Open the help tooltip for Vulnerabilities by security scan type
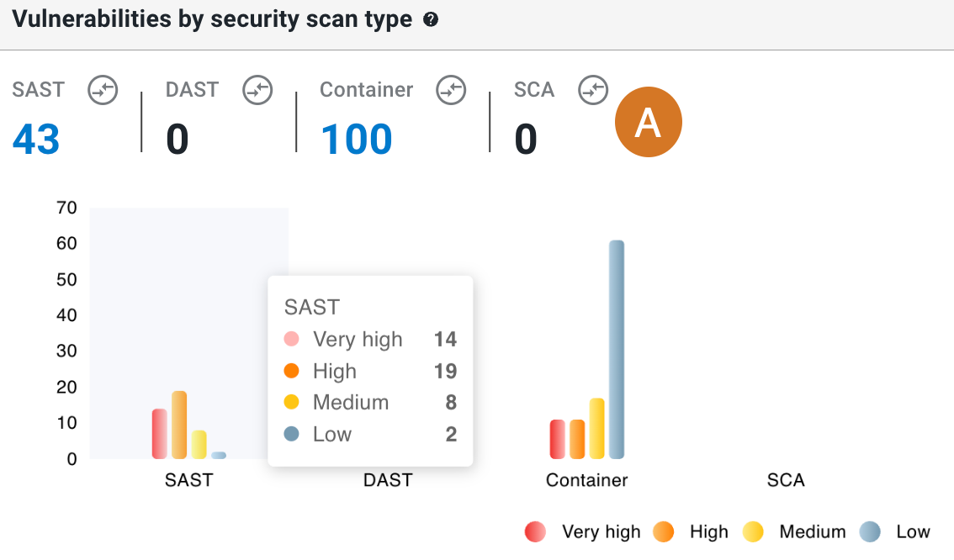The image size is (954, 560). (431, 18)
